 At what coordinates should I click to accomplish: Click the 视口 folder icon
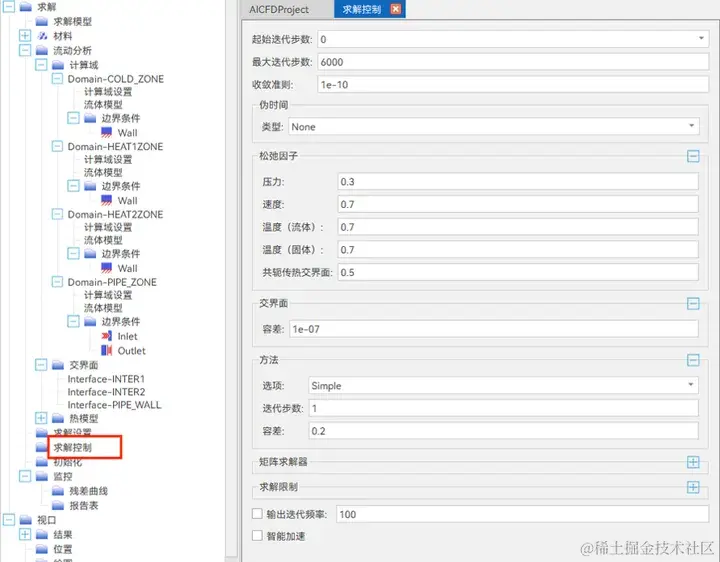tap(26, 520)
